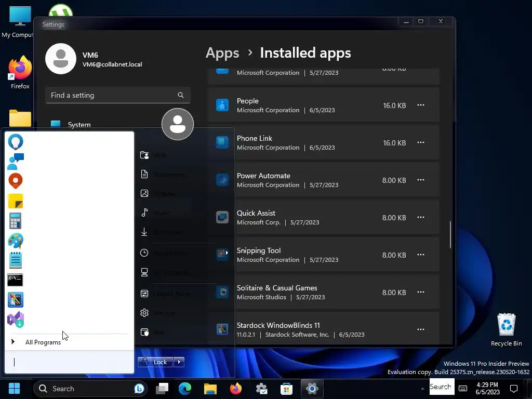
Task: Select the yellow folder on the desktop
Action: click(x=20, y=118)
